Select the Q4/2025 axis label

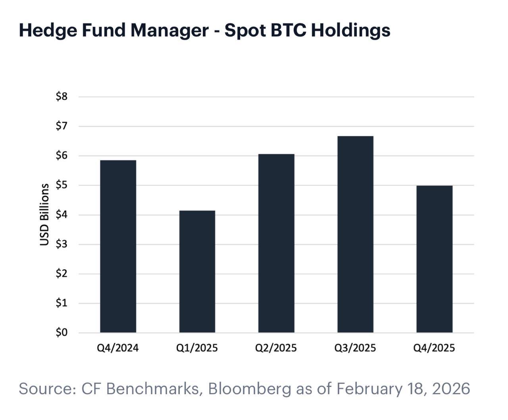pos(434,348)
